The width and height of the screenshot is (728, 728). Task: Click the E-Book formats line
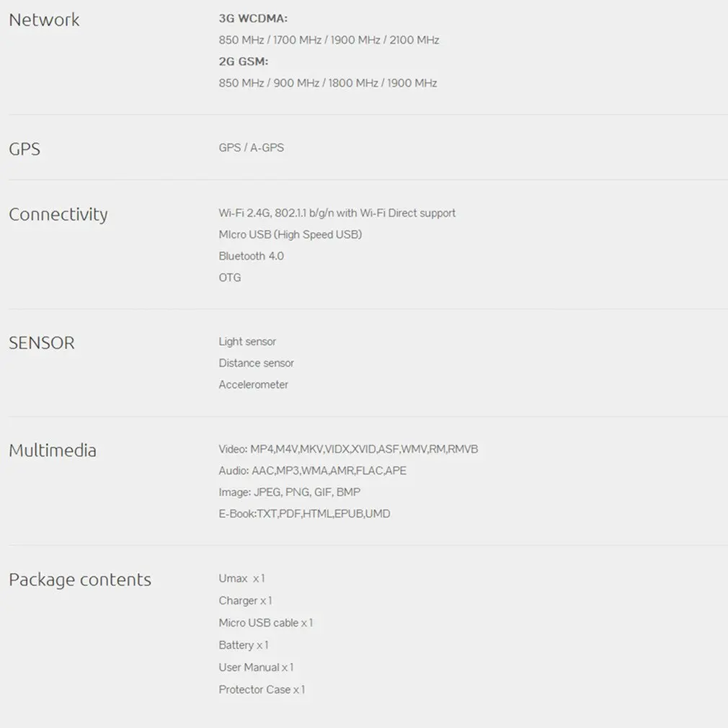(304, 513)
